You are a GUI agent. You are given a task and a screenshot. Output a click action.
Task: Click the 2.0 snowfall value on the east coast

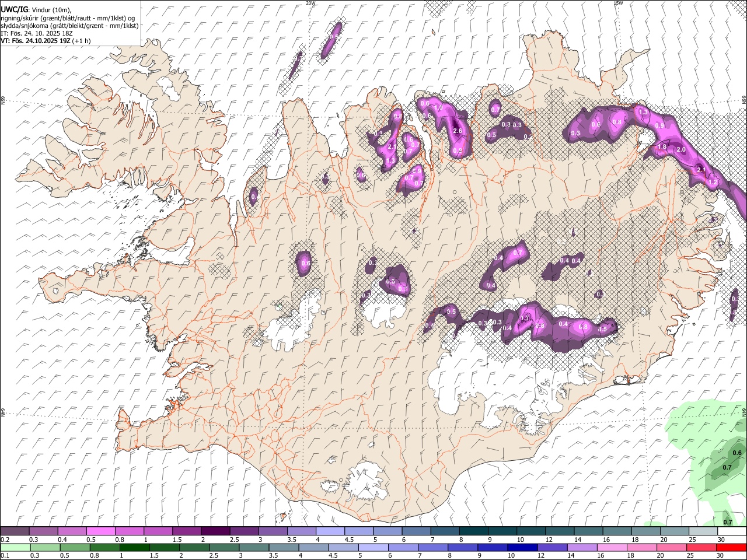(680, 149)
